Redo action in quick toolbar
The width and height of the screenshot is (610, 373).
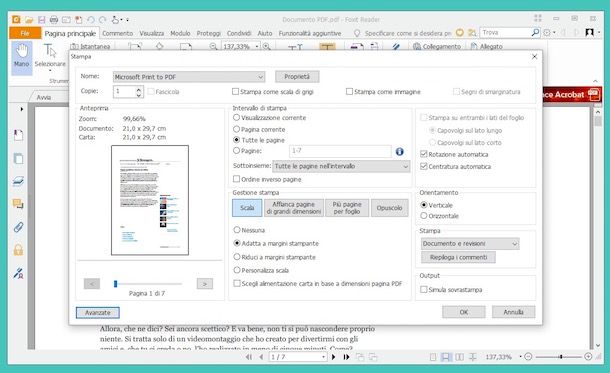(103, 19)
